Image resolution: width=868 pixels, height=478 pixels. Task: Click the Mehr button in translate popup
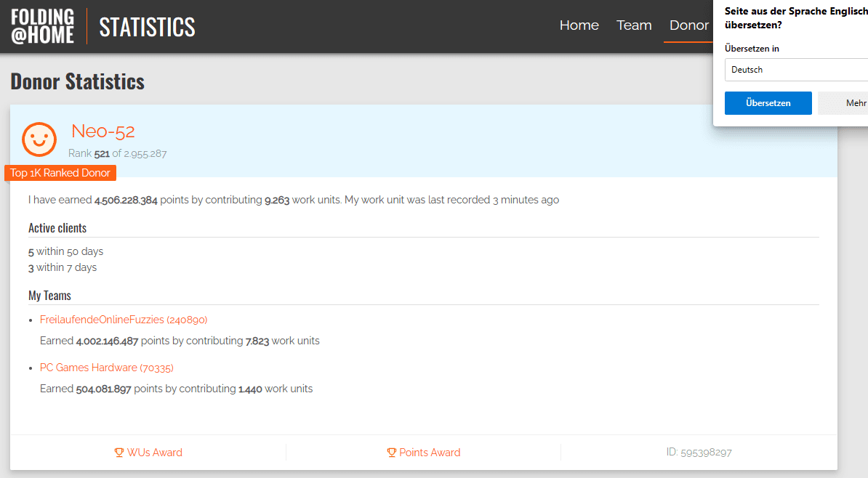[843, 103]
